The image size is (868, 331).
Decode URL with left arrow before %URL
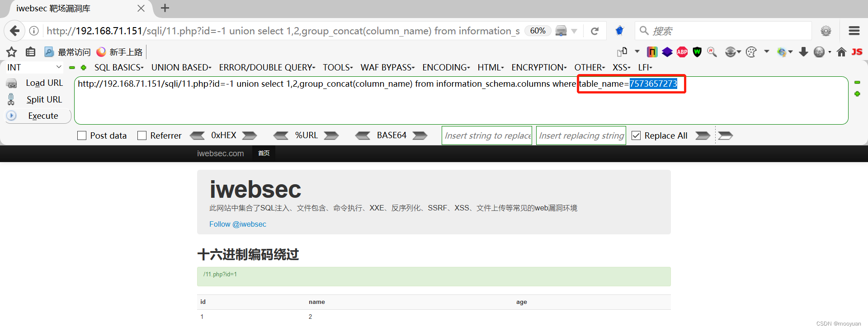281,135
